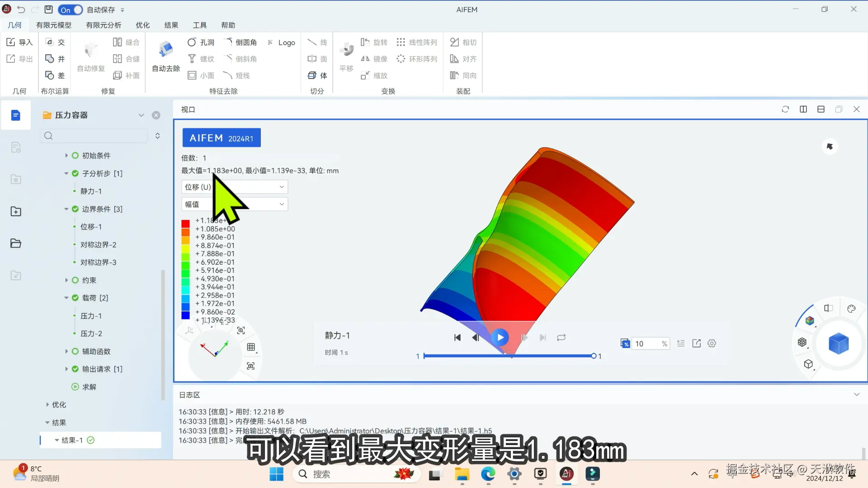868x488 pixels.
Task: Click the 并 boolean union icon
Action: pos(50,59)
